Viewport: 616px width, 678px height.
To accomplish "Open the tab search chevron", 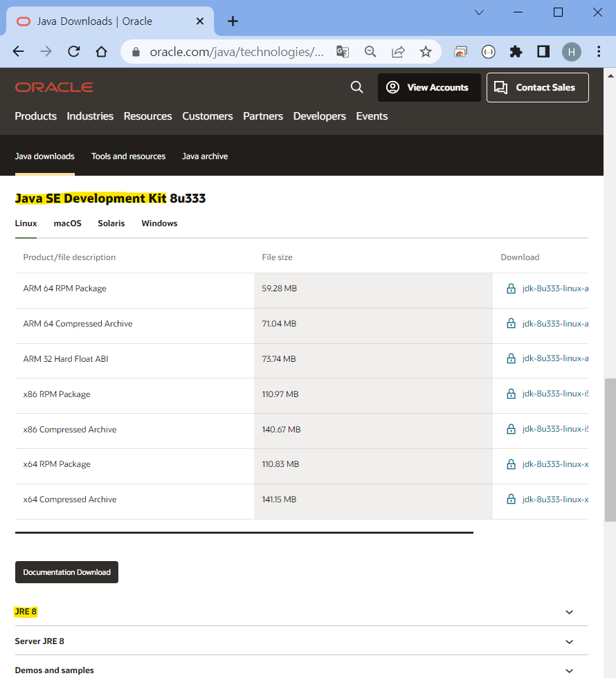I will coord(479,12).
